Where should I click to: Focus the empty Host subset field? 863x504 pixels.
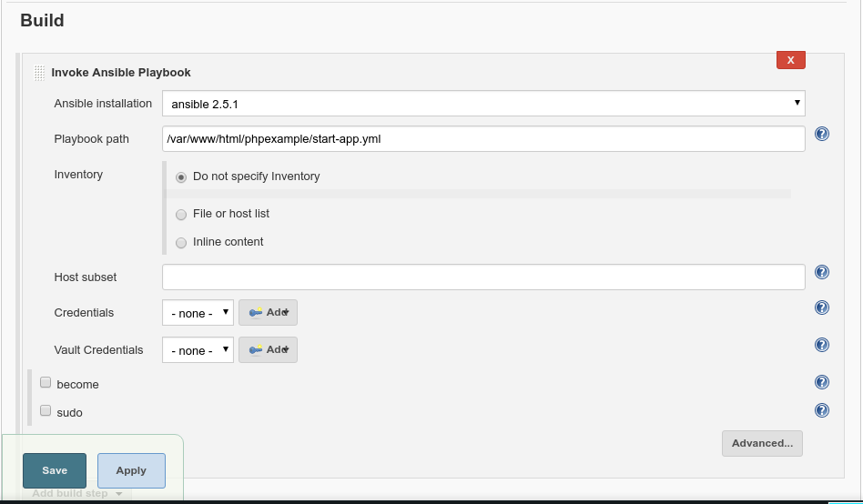[483, 277]
